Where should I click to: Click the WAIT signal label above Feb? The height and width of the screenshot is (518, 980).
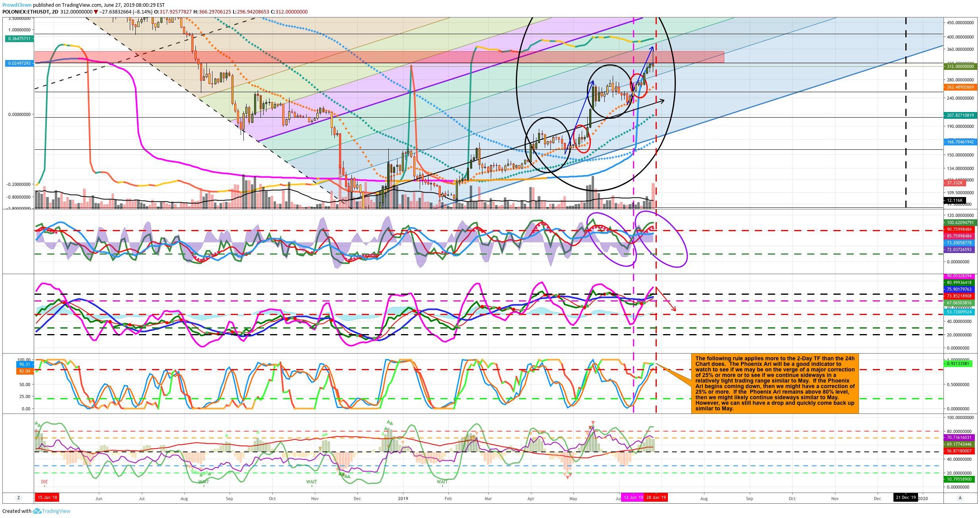pyautogui.click(x=442, y=482)
